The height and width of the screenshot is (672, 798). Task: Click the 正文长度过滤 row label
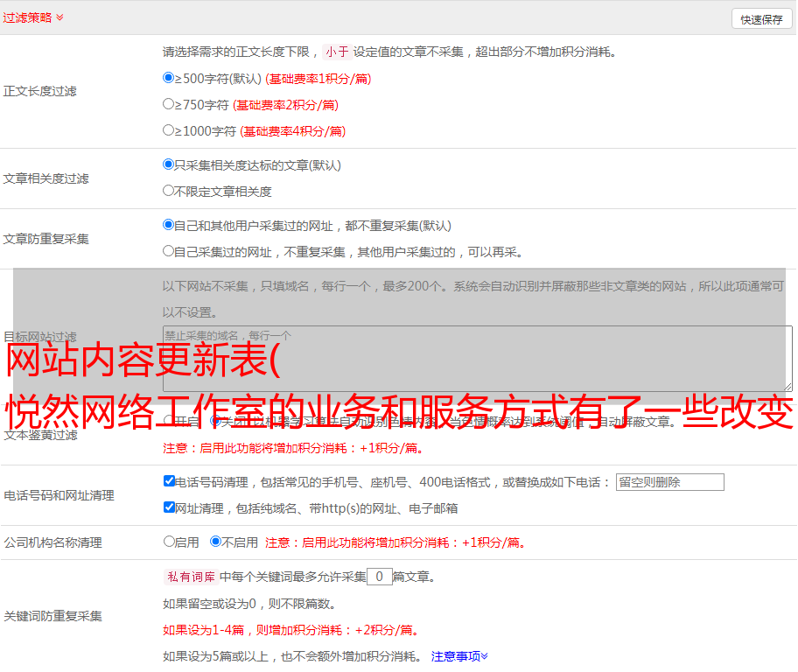pyautogui.click(x=39, y=91)
